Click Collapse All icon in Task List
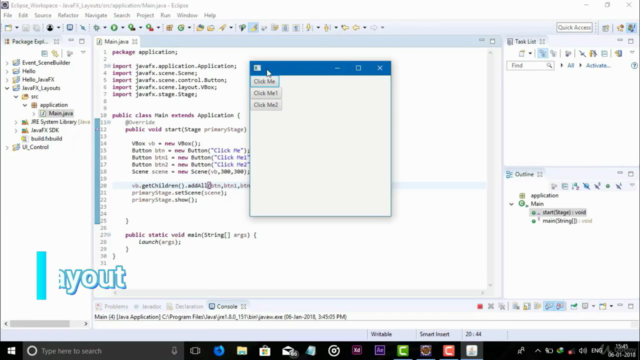The width and height of the screenshot is (640, 360). [605, 53]
